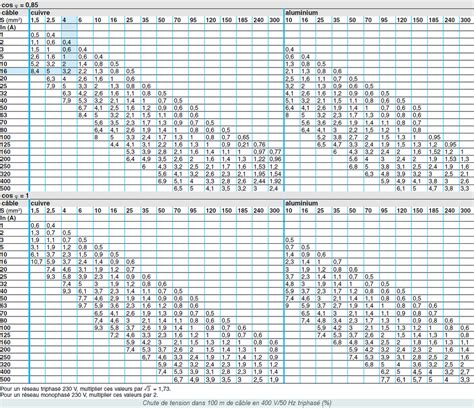Select the 1,92 value in the 400 A row
The width and height of the screenshot is (474, 408).
(x=275, y=181)
